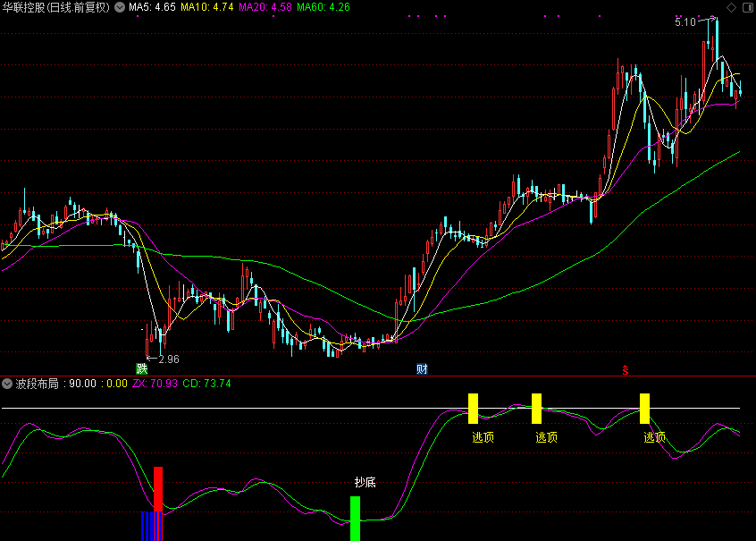Open the main chart indicator dropdown arrow
756x541 pixels.
(x=120, y=7)
